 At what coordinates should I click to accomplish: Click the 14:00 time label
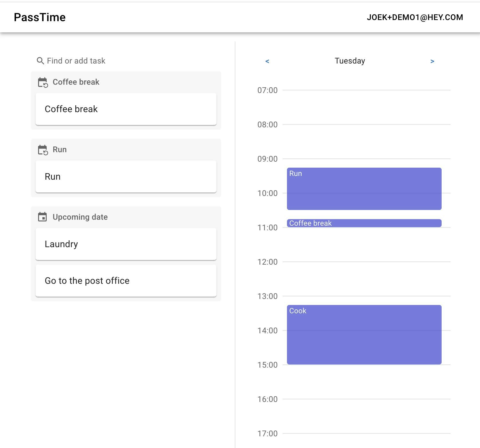267,331
